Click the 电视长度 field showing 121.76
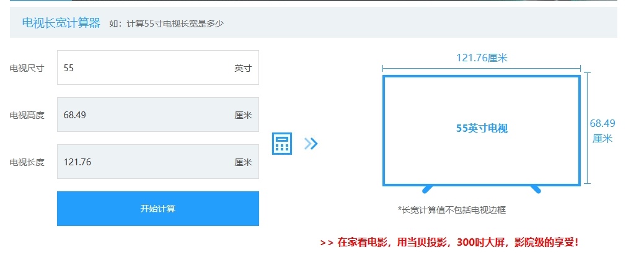644x273 pixels. 157,162
